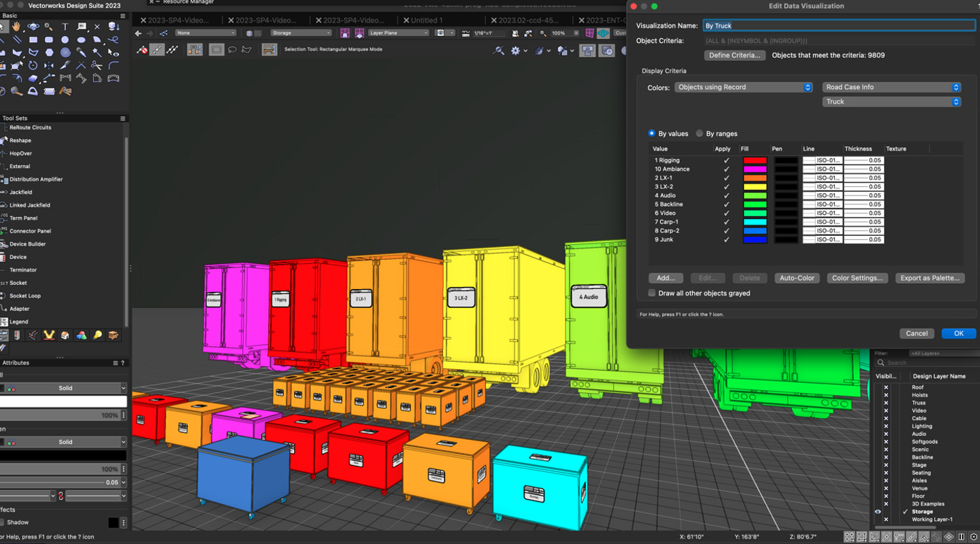Select the Rounded Rectangle tool
This screenshot has width=980, height=544.
pos(49,39)
